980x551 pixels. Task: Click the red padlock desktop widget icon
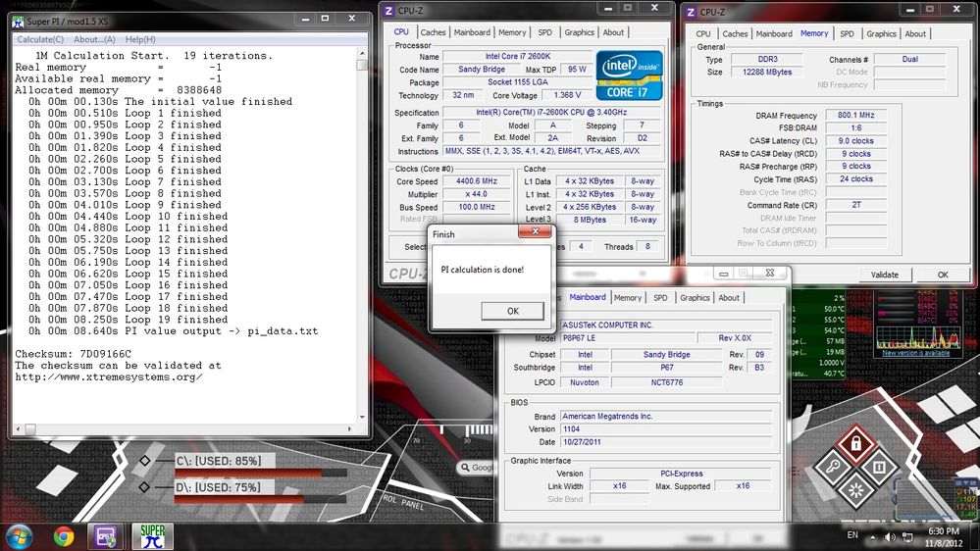[x=855, y=444]
